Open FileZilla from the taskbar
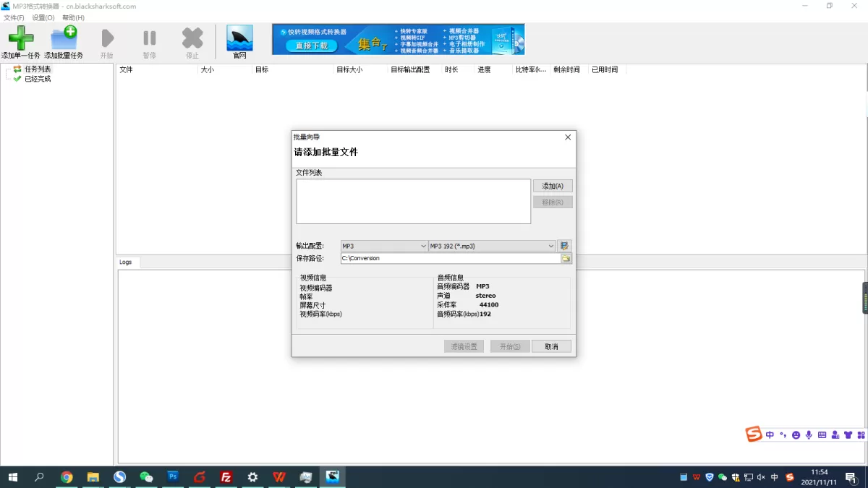 226,477
